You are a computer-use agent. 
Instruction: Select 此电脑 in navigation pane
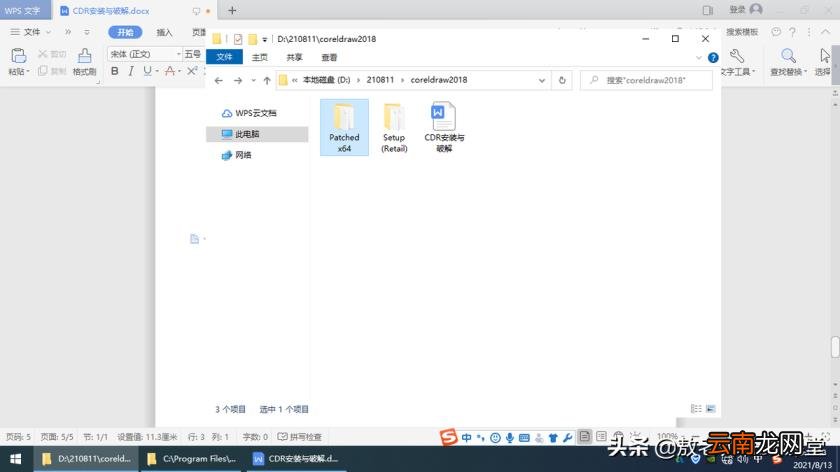point(257,134)
